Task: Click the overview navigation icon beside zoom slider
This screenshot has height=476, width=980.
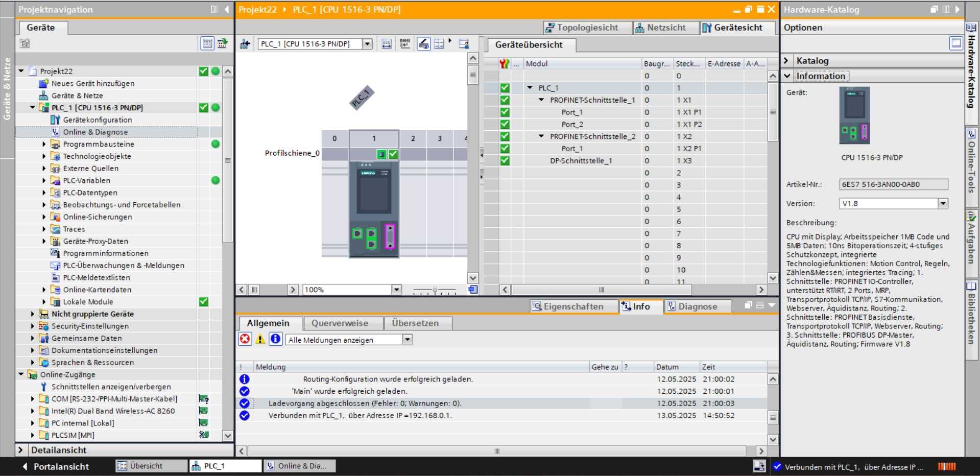Action: (473, 290)
